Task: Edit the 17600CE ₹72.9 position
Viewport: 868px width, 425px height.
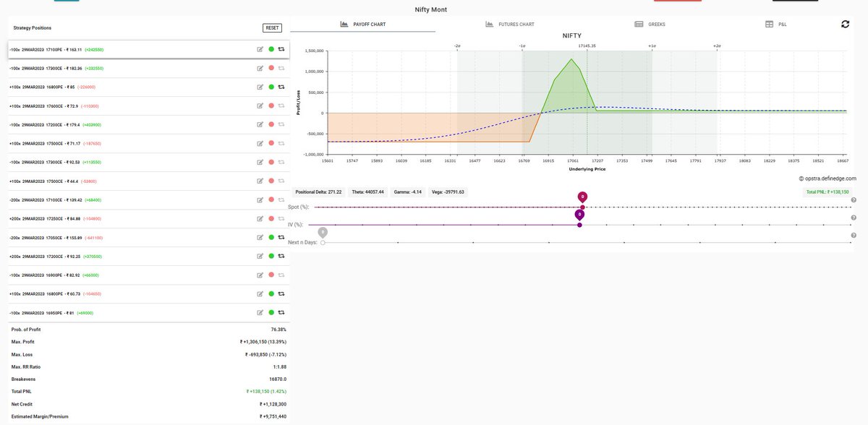Action: pyautogui.click(x=260, y=106)
